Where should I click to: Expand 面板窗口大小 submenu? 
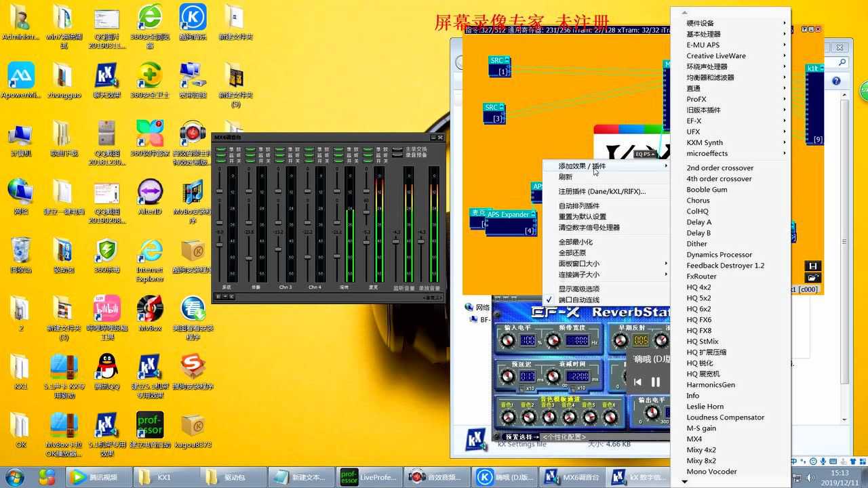coord(606,264)
